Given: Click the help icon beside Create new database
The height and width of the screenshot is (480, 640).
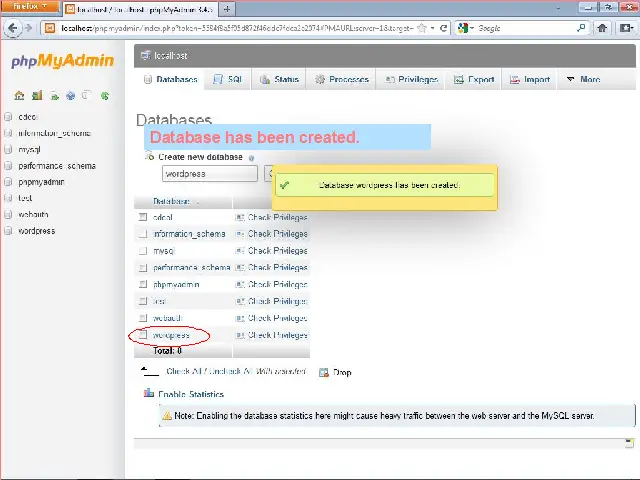Looking at the screenshot, I should point(251,158).
